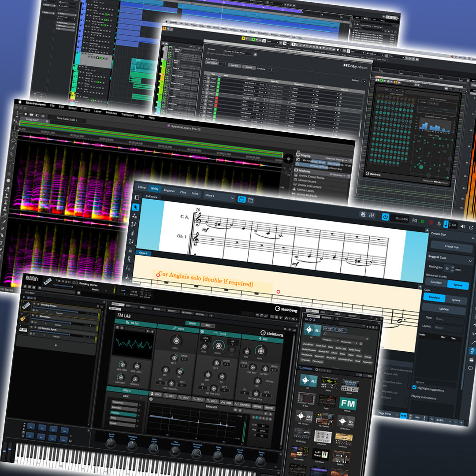Click the ALL filter icon in HALion MediaBay
Image resolution: width=476 pixels, height=476 pixels.
point(312,329)
